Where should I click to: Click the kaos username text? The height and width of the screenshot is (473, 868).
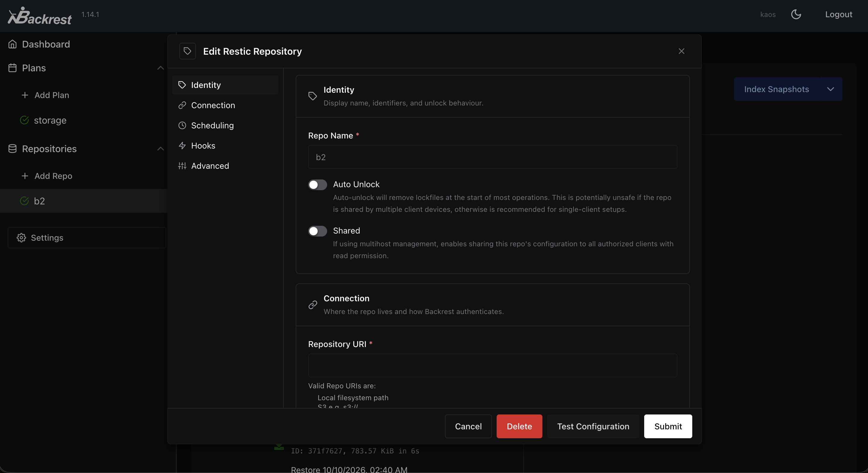point(768,15)
